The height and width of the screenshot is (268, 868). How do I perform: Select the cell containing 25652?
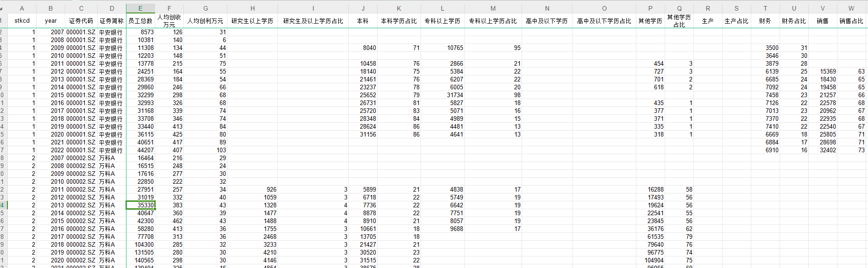tap(363, 95)
